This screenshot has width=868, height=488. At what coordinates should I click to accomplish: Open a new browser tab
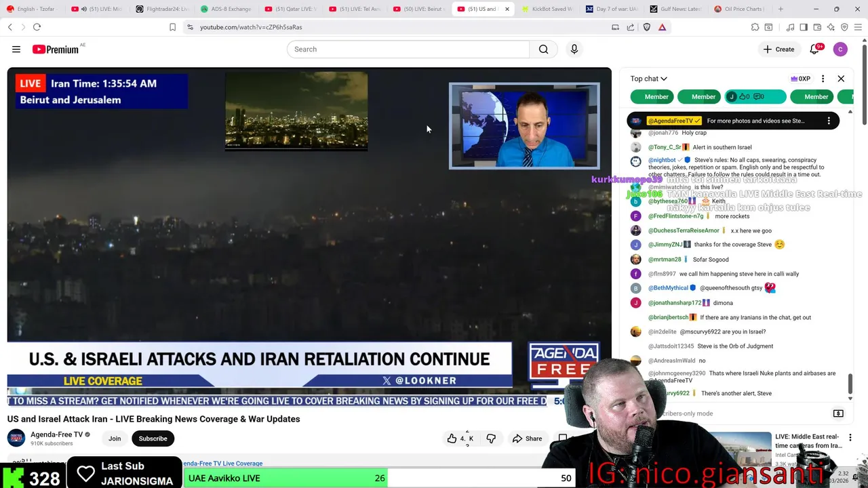click(781, 9)
